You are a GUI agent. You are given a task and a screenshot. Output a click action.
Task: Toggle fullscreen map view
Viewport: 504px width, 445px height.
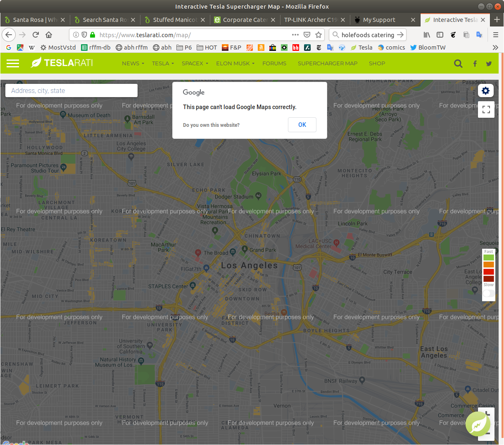coord(486,109)
